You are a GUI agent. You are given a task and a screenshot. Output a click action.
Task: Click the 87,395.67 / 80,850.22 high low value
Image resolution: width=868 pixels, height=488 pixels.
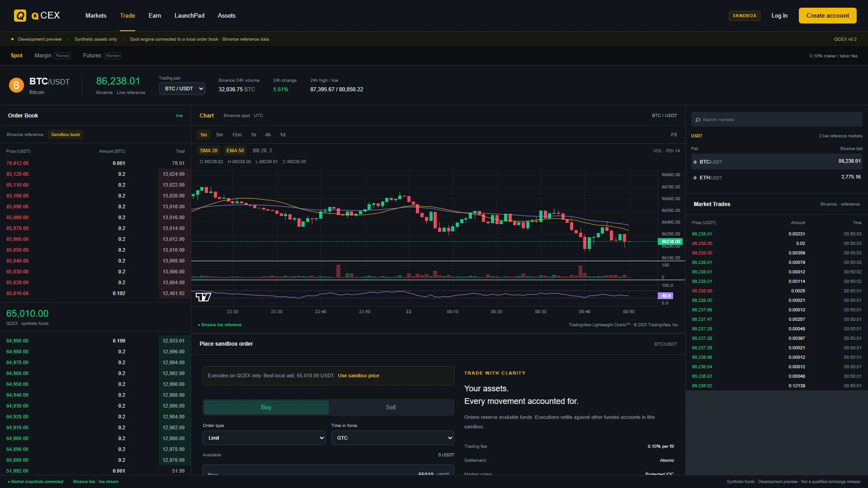click(x=336, y=89)
